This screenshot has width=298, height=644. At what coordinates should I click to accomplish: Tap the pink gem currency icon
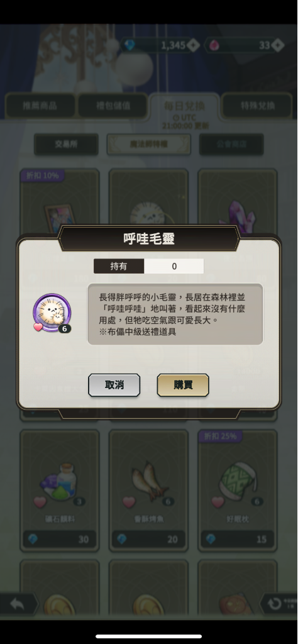point(214,45)
